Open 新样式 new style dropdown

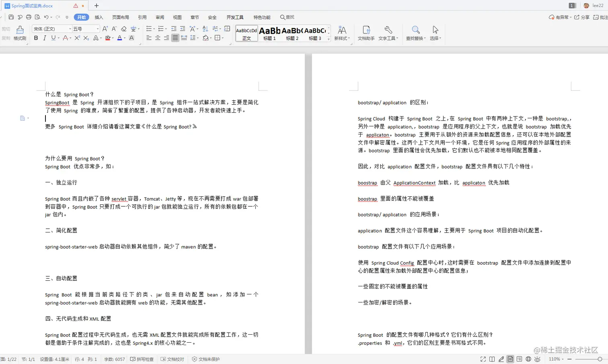(342, 33)
